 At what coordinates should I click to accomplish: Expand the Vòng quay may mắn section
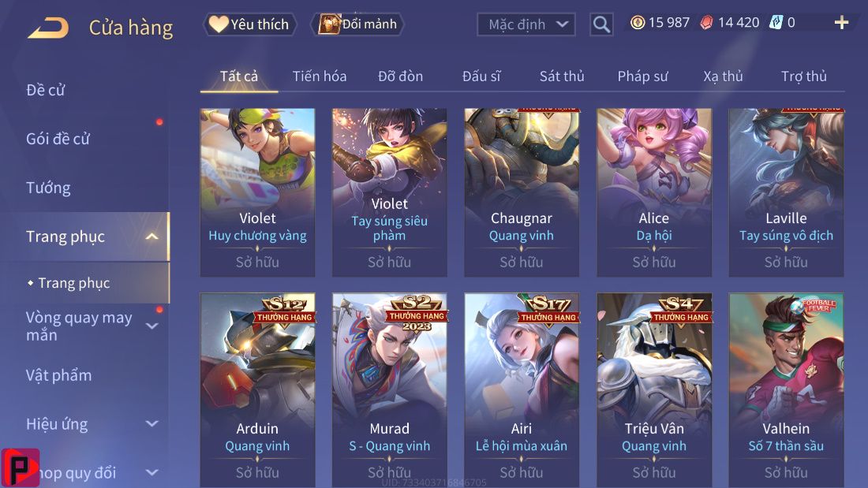[x=152, y=326]
